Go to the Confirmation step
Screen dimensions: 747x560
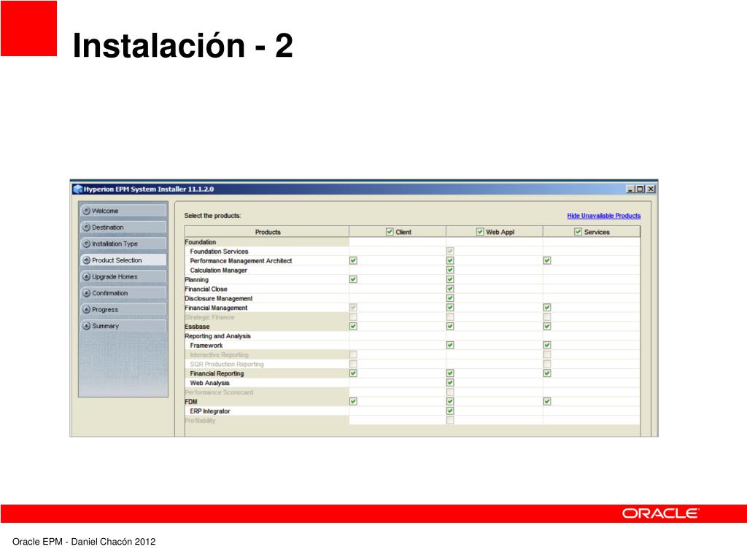(123, 293)
